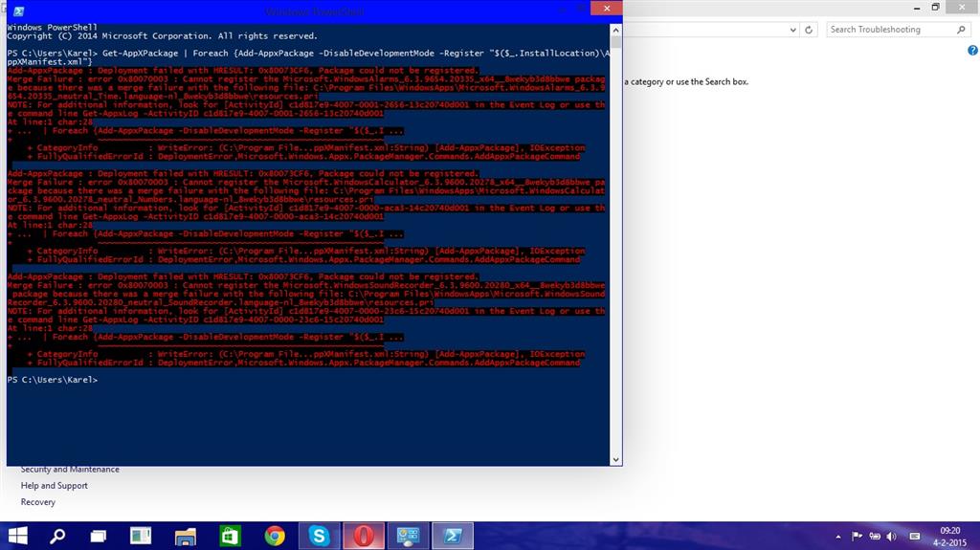Open Troubleshooting blue Help question mark

(x=973, y=51)
